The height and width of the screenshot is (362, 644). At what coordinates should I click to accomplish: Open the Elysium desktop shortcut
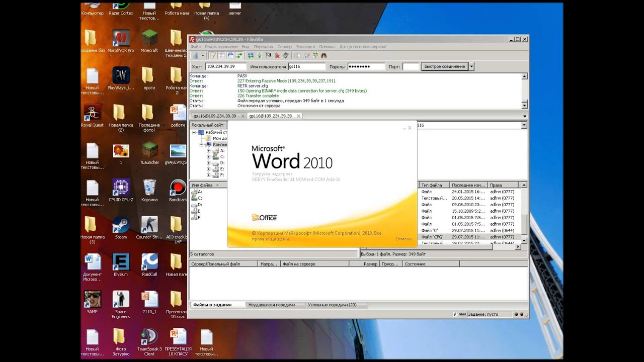[x=121, y=265]
